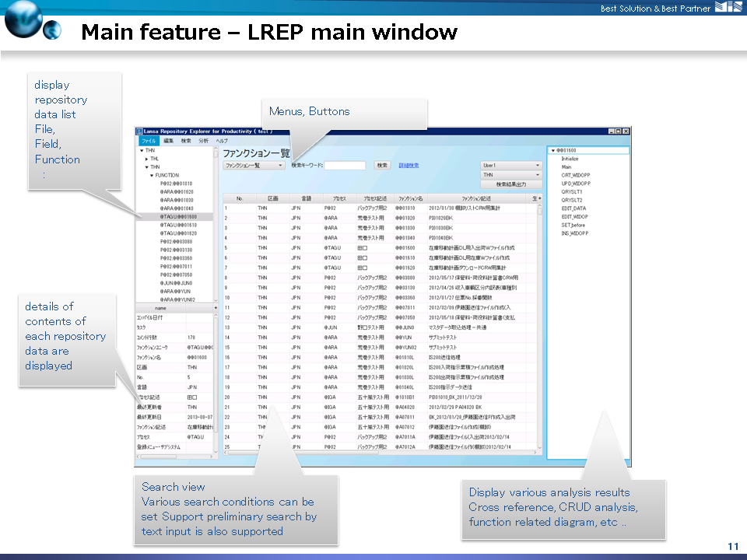Select tree item @TAGU.@@01610
Image resolution: width=747 pixels, height=560 pixels.
pyautogui.click(x=179, y=226)
